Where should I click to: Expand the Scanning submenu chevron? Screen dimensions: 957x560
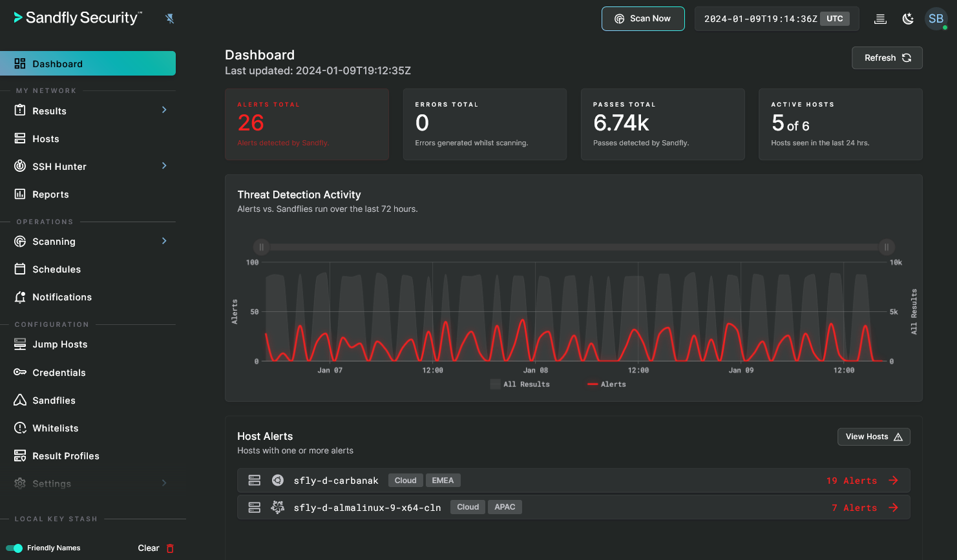point(164,240)
